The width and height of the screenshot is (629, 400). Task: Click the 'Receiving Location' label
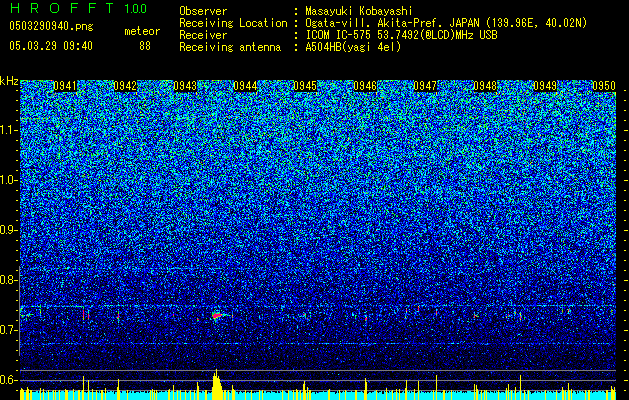(x=233, y=23)
